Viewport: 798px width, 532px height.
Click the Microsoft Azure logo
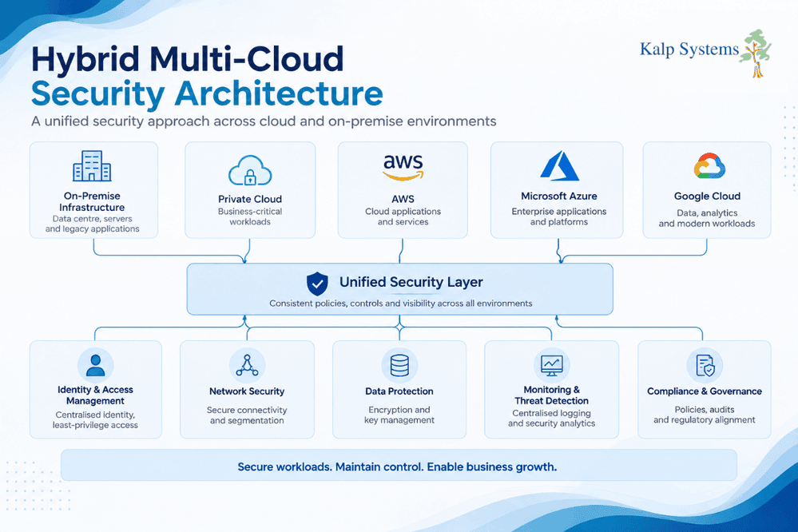click(559, 165)
